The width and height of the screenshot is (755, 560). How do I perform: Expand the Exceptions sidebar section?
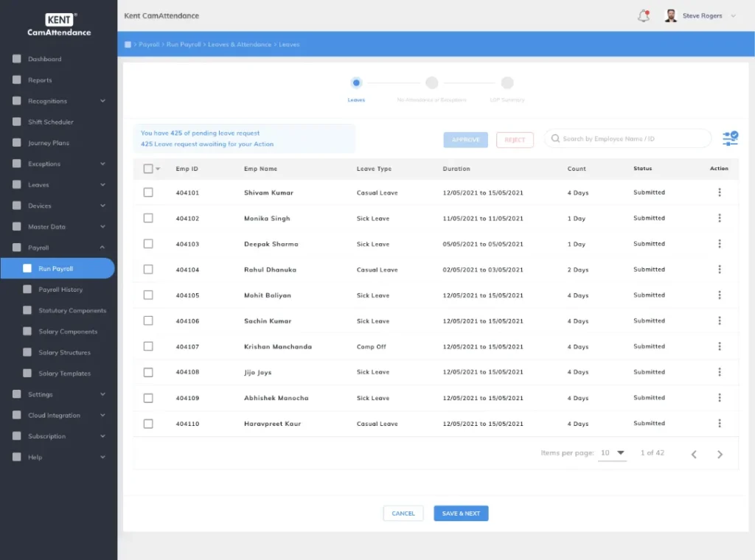tap(102, 164)
